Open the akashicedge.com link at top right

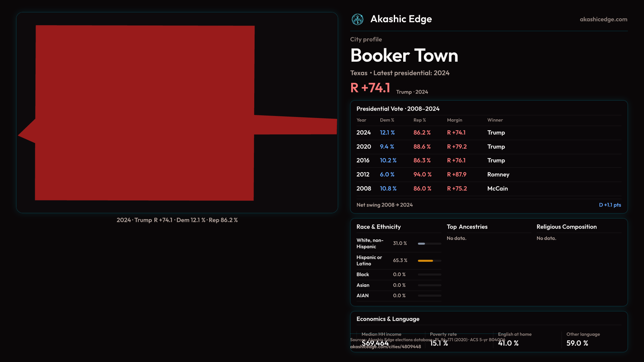point(603,19)
